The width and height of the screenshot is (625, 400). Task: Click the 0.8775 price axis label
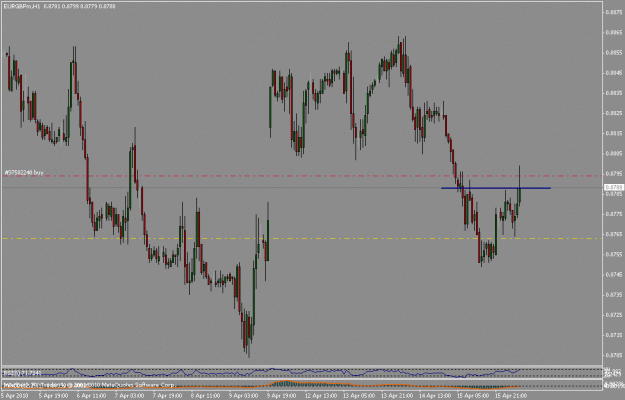[614, 214]
